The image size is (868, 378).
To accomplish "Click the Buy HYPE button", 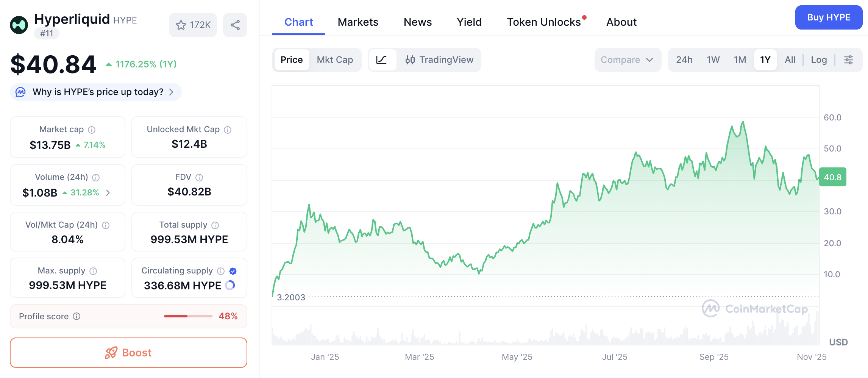I will [829, 17].
